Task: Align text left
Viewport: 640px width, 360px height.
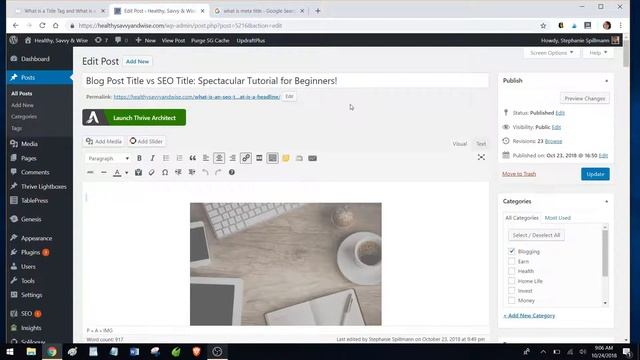Action: (206, 158)
